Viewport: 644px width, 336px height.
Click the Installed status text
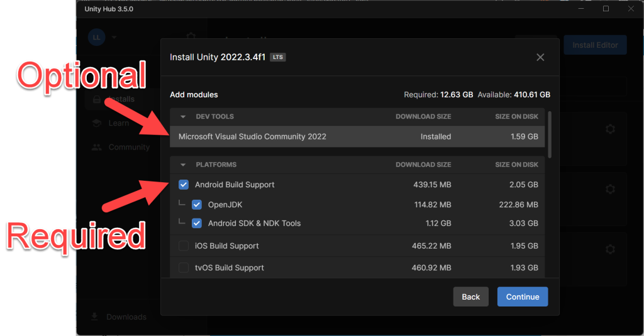tap(436, 137)
